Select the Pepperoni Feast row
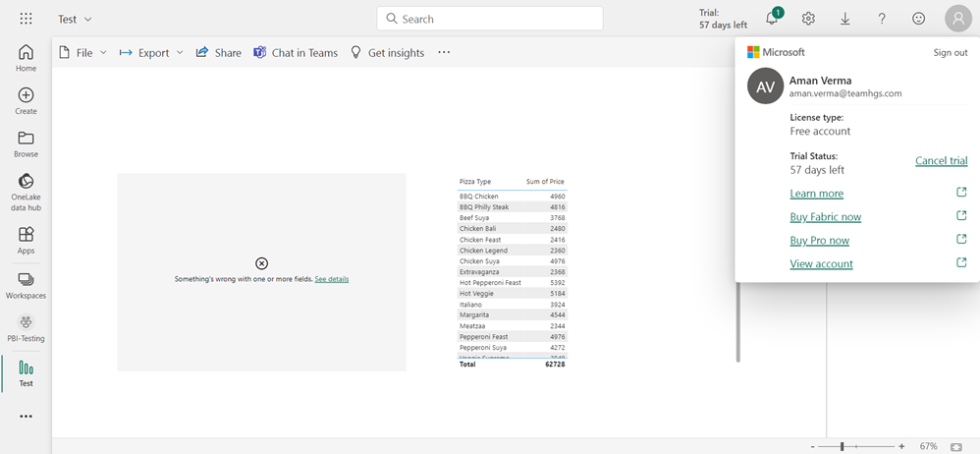 pos(513,336)
